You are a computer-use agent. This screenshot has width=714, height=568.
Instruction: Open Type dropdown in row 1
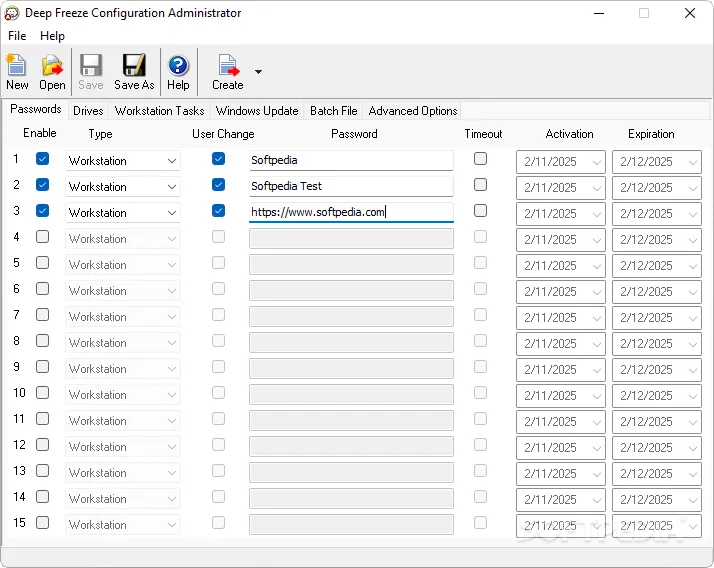pos(122,161)
